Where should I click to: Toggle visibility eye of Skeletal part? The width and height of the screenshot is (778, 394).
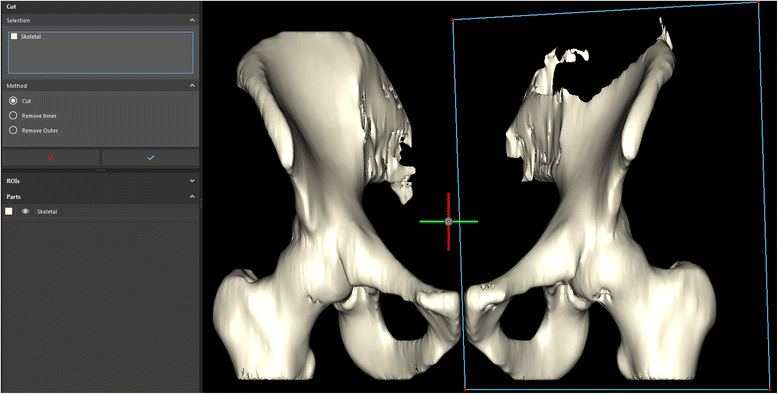[x=25, y=211]
